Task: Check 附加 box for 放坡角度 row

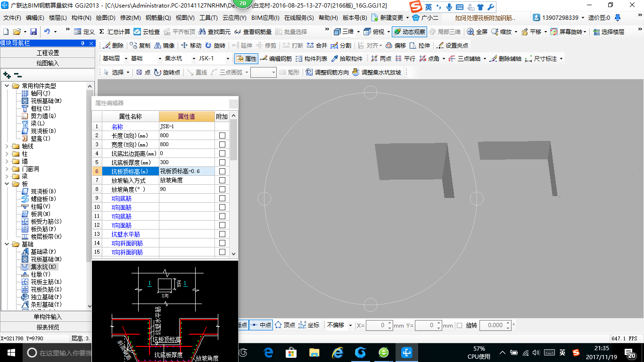Action: [x=222, y=189]
